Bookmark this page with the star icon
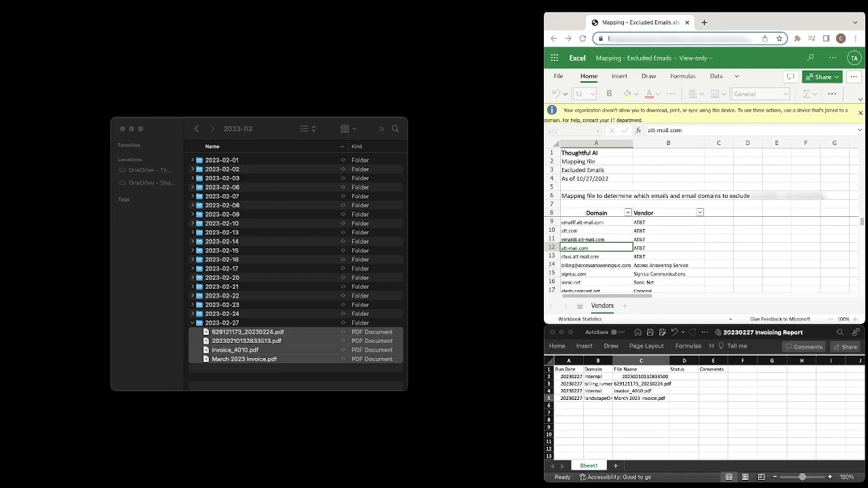 point(780,39)
